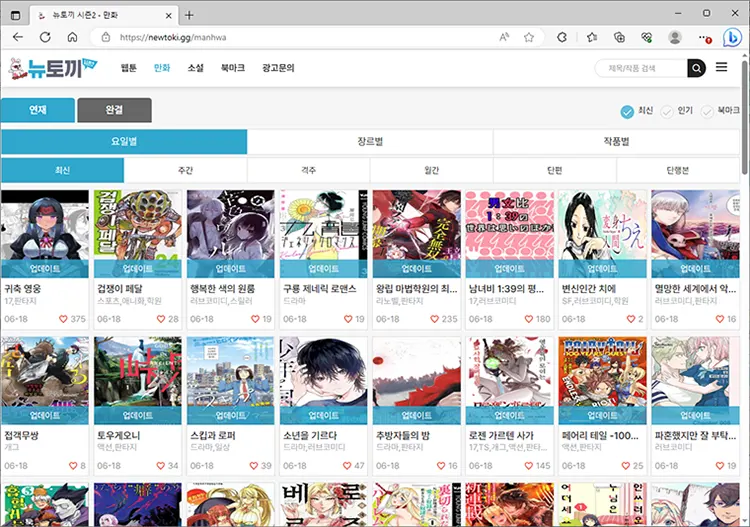
Task: Click heart icon on 접객무쌍
Action: (x=73, y=466)
